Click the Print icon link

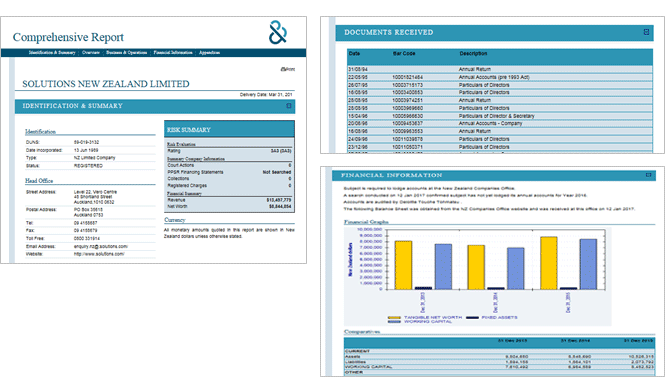288,69
